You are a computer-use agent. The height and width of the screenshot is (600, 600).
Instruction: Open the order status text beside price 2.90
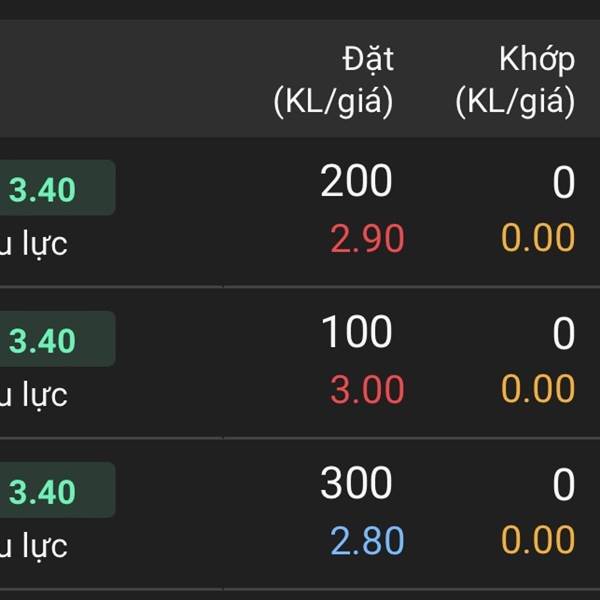coord(33,243)
